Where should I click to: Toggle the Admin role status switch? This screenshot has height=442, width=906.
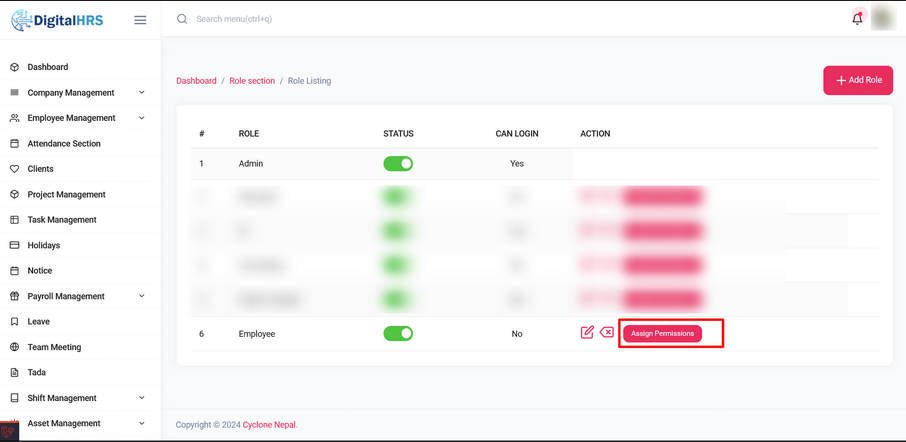pyautogui.click(x=398, y=164)
